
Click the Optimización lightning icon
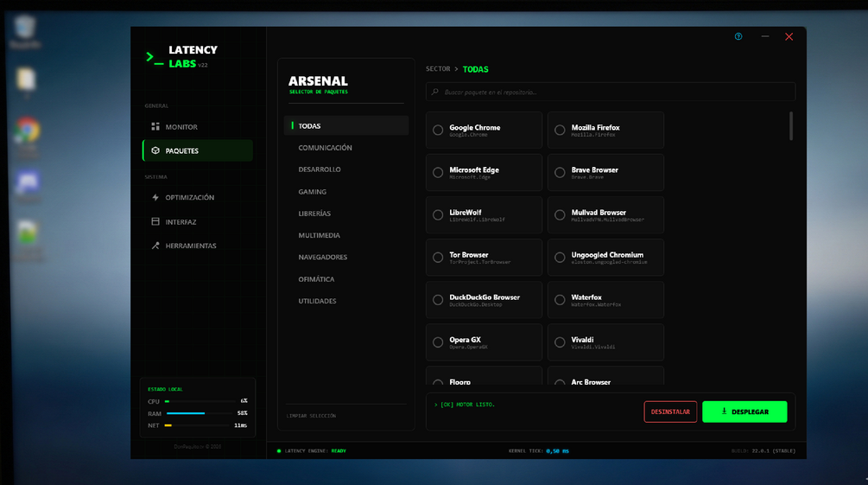155,197
